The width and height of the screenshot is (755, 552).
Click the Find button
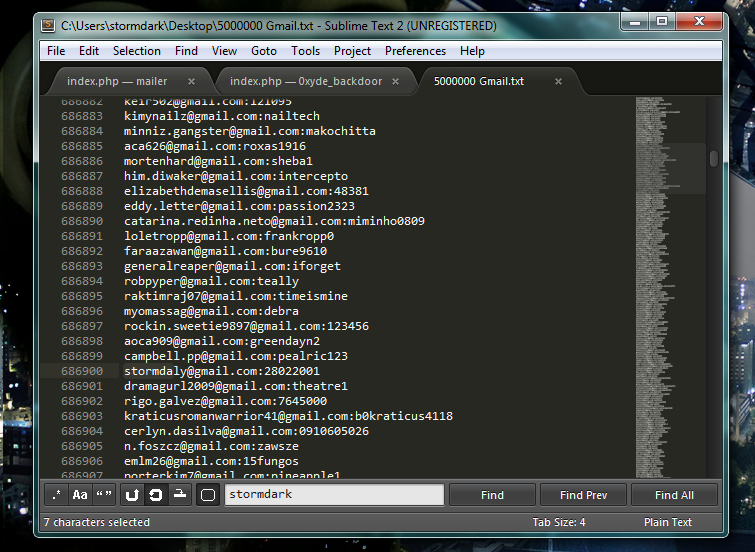[x=492, y=495]
